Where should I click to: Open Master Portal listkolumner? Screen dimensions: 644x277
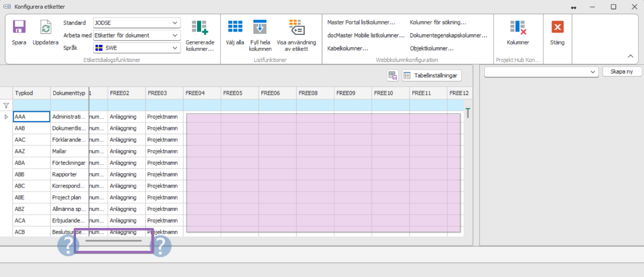tap(361, 23)
